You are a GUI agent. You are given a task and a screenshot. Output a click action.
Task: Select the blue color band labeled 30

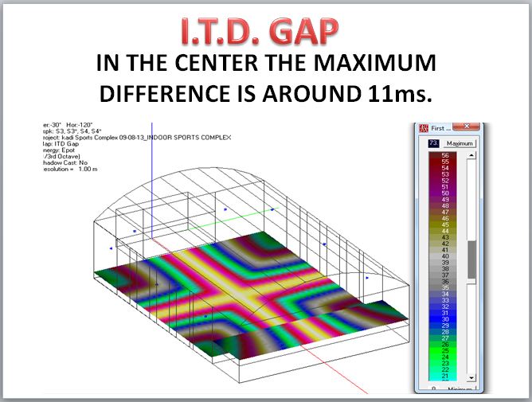coord(443,319)
